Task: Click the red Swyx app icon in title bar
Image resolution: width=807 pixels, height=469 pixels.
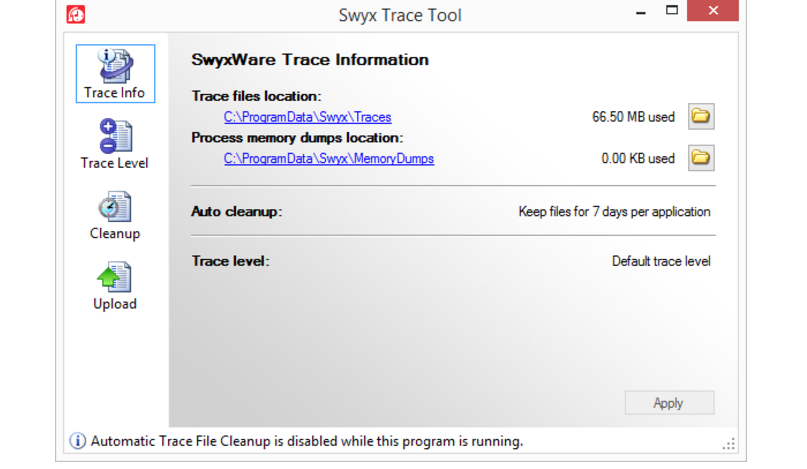Action: point(76,15)
